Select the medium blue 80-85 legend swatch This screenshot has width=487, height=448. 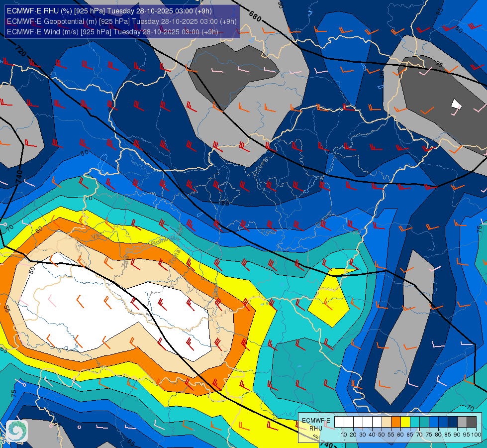tap(443, 422)
